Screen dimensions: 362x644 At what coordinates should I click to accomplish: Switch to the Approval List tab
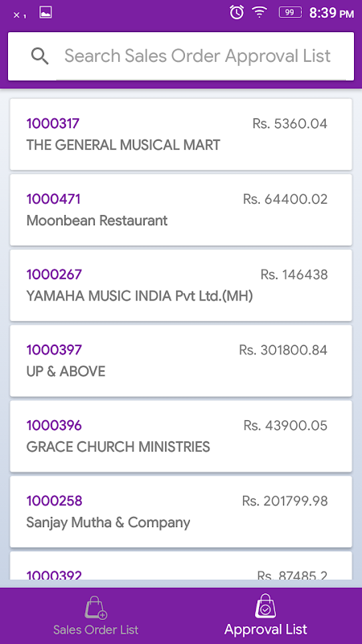click(265, 616)
